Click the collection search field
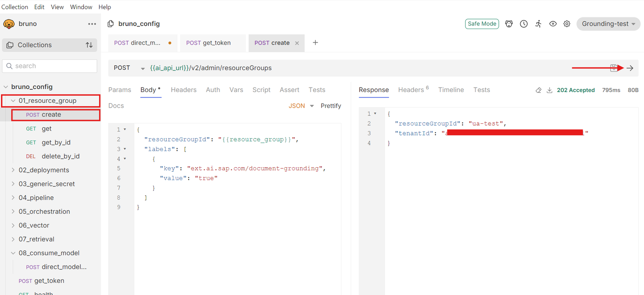The width and height of the screenshot is (644, 295). 50,66
